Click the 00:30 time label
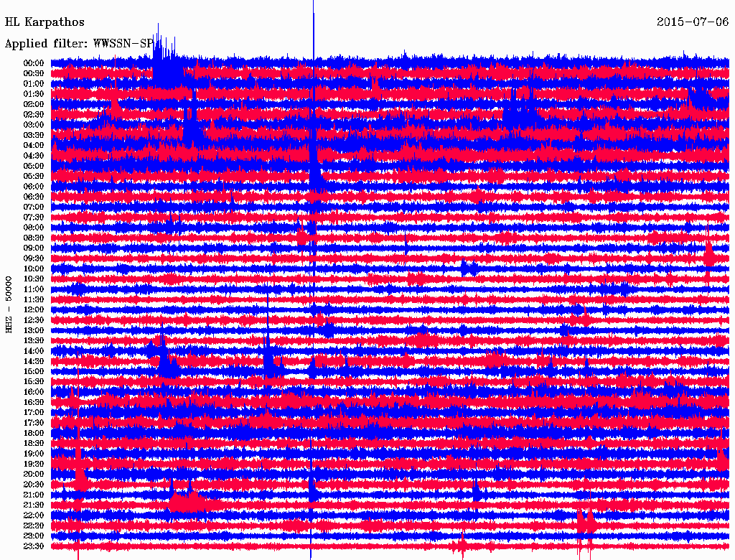Screen dimensions: 735x560 pos(34,73)
